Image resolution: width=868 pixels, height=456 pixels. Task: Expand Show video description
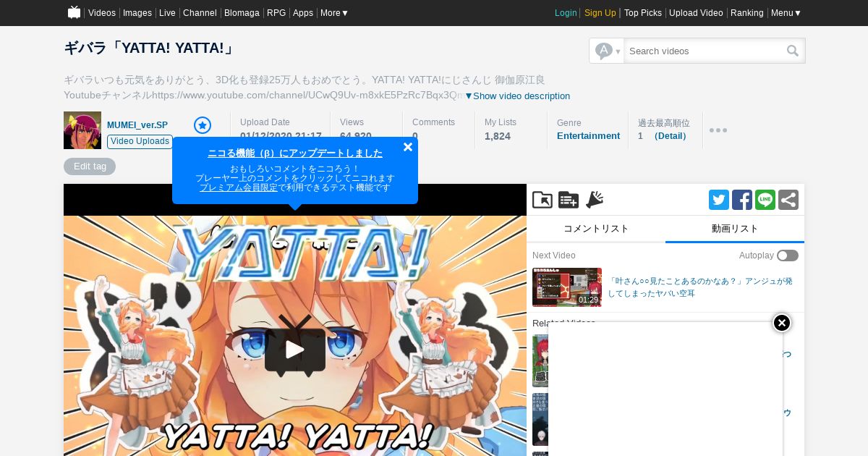[517, 96]
